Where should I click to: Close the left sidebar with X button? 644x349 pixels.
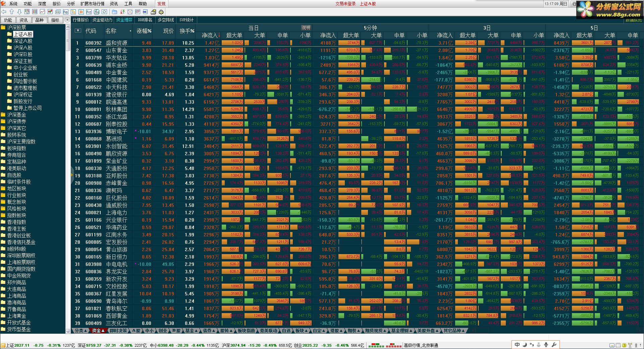tap(67, 20)
